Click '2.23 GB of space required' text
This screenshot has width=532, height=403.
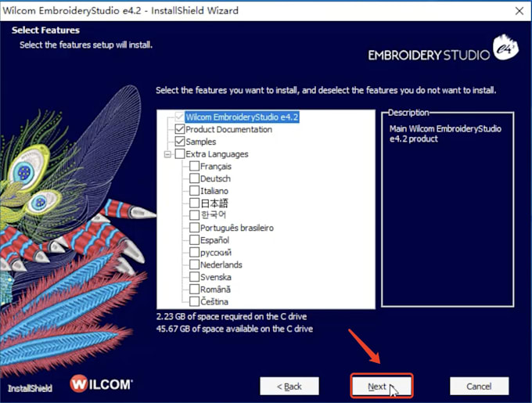click(232, 316)
